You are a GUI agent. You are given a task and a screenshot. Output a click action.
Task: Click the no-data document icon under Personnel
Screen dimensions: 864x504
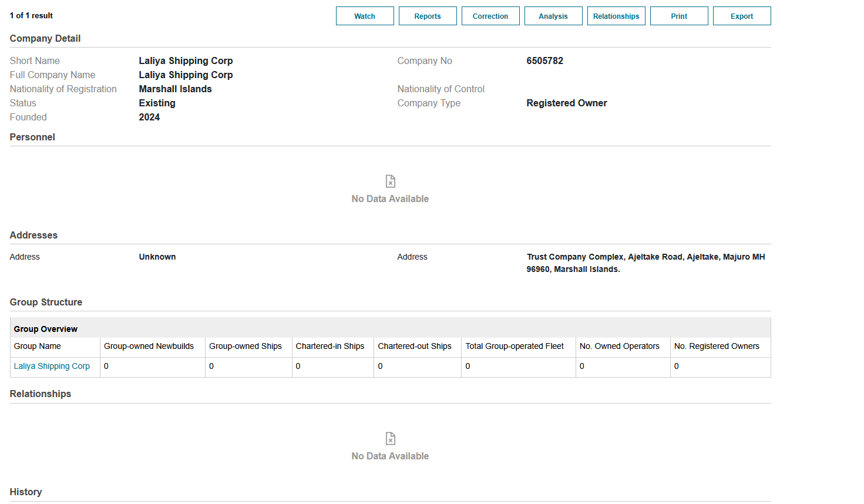coord(391,181)
